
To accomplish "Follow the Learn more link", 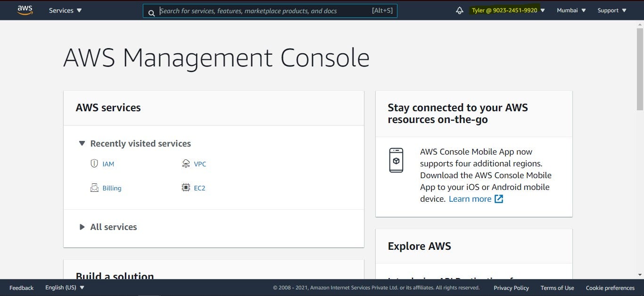I will 470,199.
